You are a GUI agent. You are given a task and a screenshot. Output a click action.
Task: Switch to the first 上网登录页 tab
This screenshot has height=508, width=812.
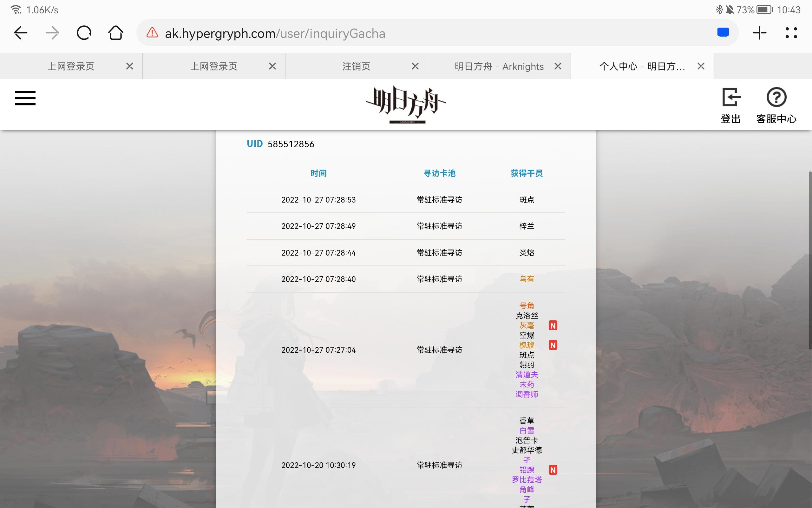tap(71, 66)
